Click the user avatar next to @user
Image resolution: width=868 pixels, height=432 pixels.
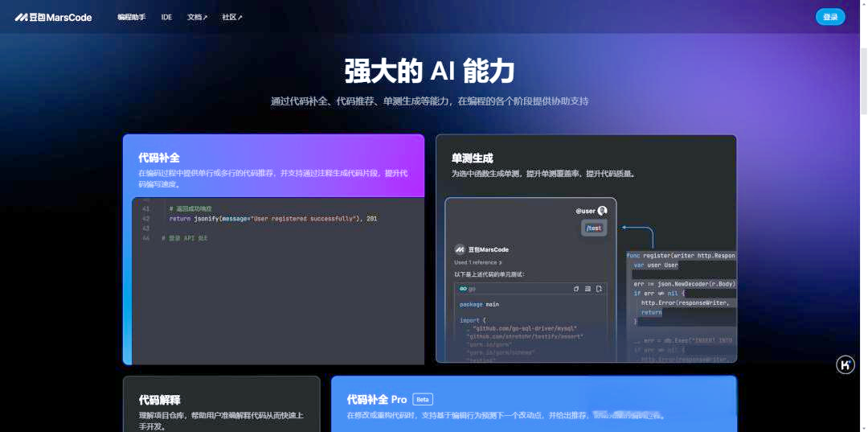pos(602,211)
